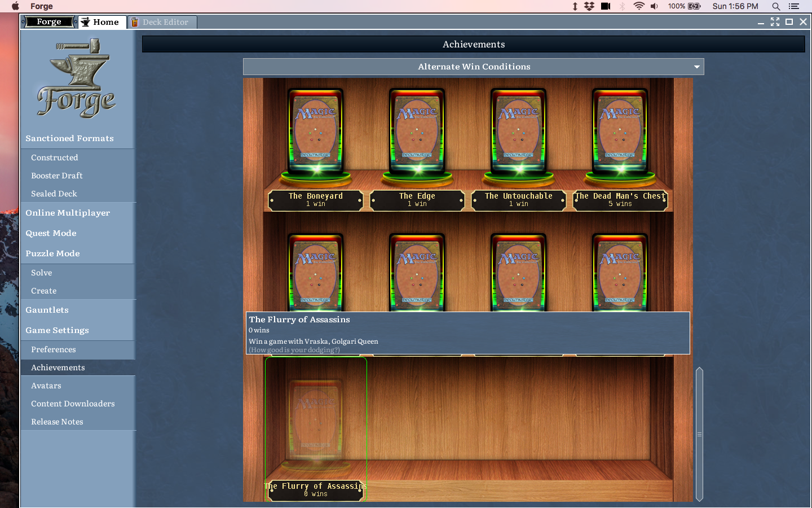Click the menu bar clock 'Sun 1:56 PM'

[735, 6]
